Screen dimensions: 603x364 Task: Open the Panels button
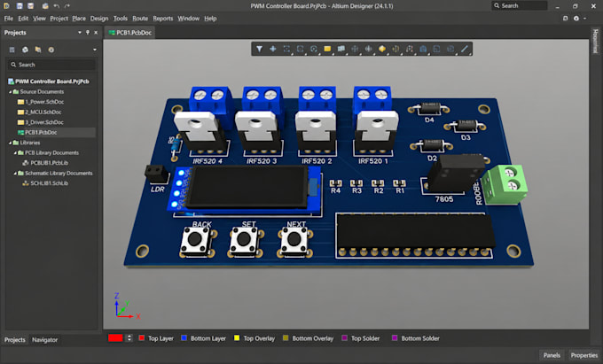(x=552, y=355)
